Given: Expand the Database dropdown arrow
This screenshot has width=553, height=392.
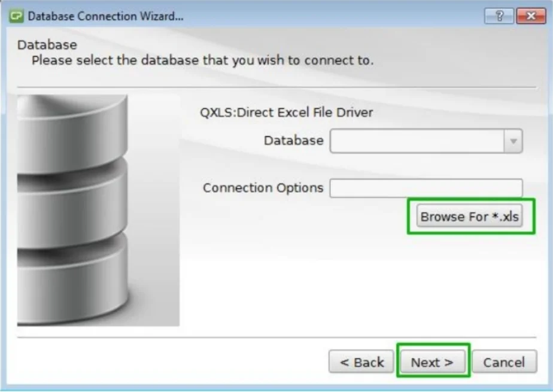Looking at the screenshot, I should click(x=513, y=141).
